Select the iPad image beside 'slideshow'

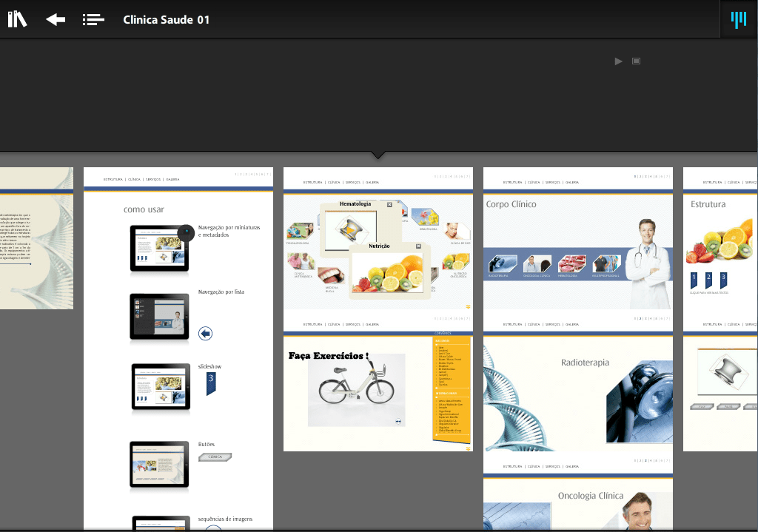(x=161, y=387)
